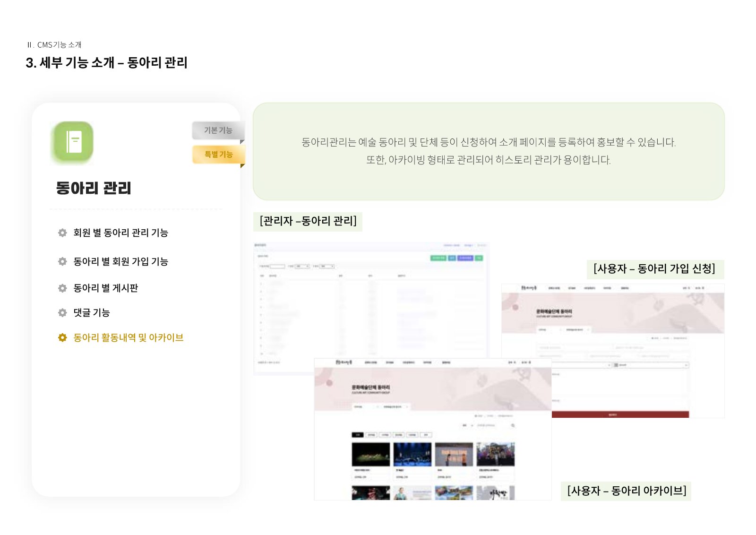Click the green description box about 동아리관리
Screen dimensions: 756x535
(489, 151)
